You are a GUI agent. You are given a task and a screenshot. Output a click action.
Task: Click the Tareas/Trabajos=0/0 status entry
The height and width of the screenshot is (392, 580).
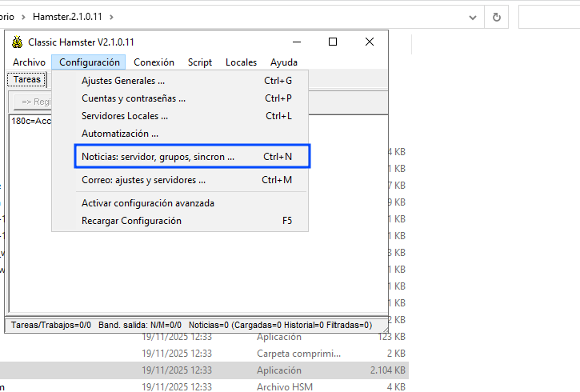pyautogui.click(x=51, y=325)
